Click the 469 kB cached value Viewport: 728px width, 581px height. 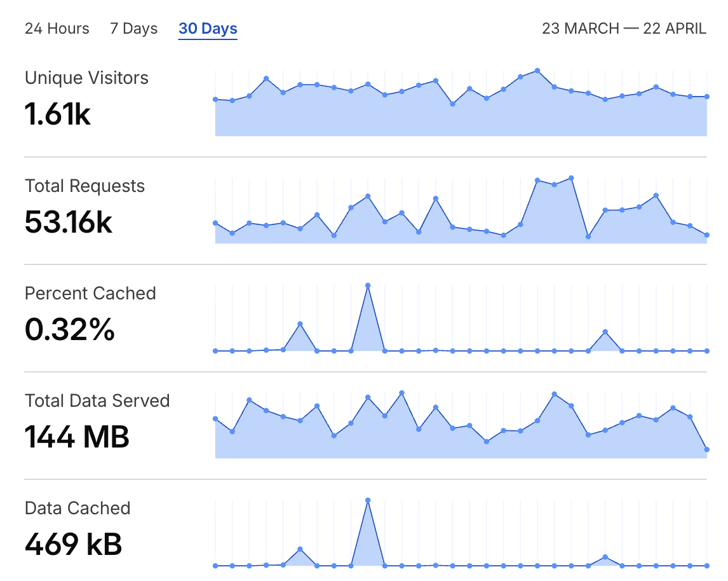73,544
